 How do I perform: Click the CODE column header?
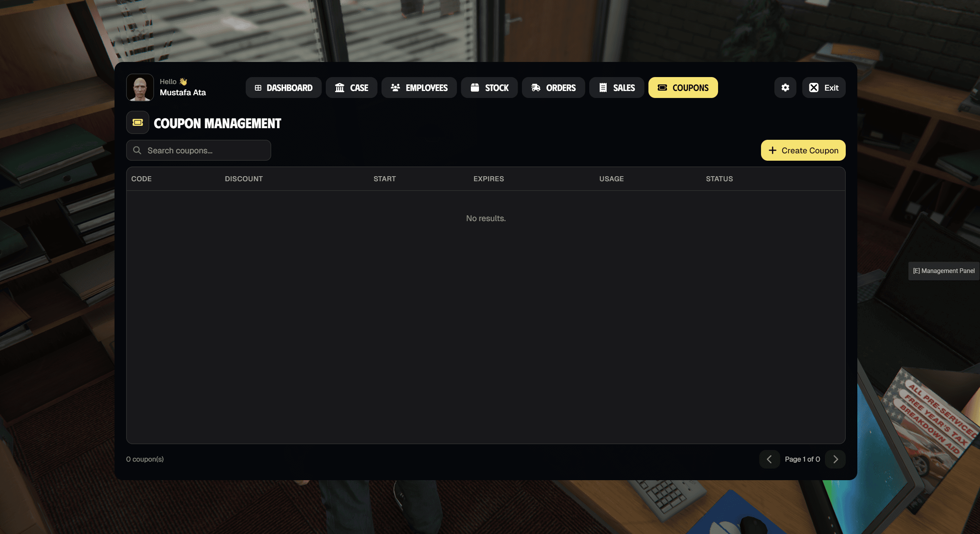coord(141,179)
